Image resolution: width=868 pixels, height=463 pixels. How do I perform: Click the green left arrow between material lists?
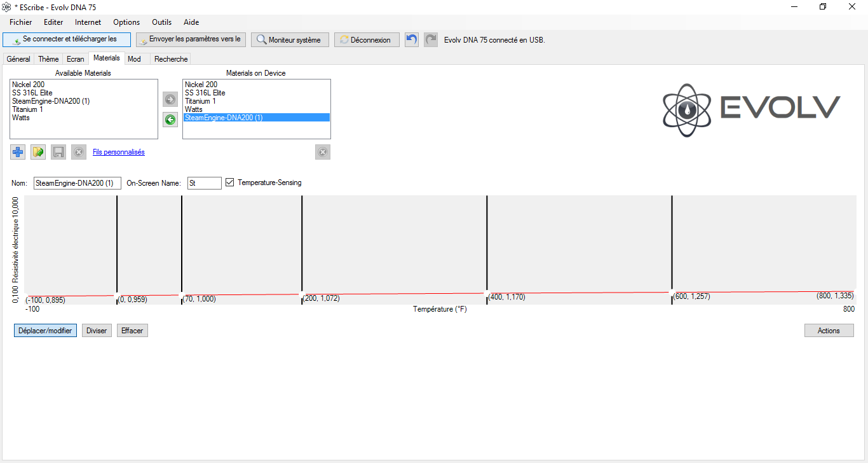[x=170, y=119]
